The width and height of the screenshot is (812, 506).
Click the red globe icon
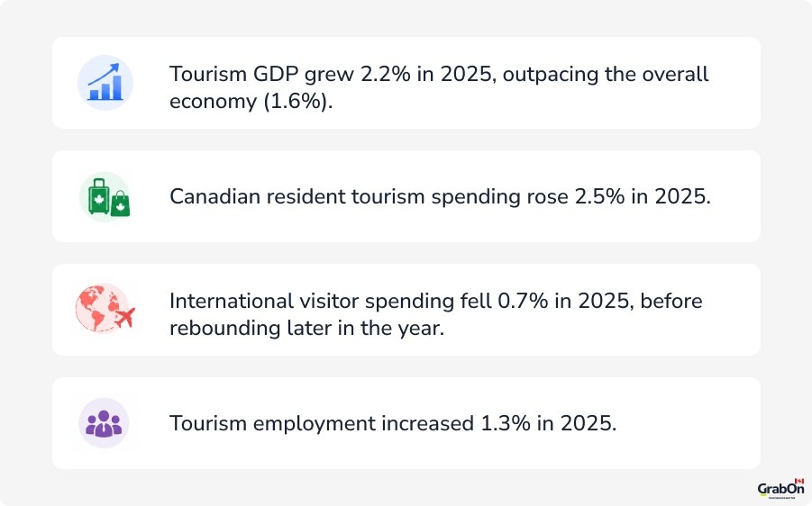click(x=98, y=308)
